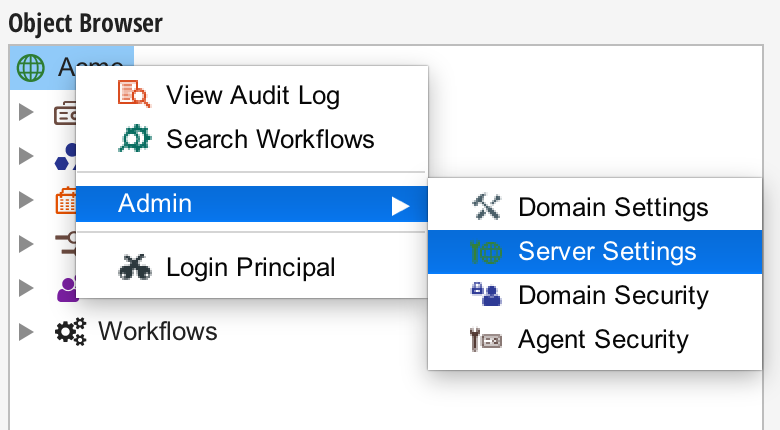Click the Search Workflows gear icon
The image size is (780, 430).
(x=134, y=138)
